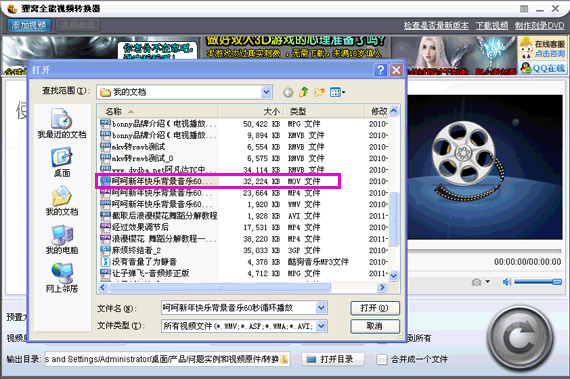Click the 打开(O) button
The image size is (570, 379).
pyautogui.click(x=375, y=308)
